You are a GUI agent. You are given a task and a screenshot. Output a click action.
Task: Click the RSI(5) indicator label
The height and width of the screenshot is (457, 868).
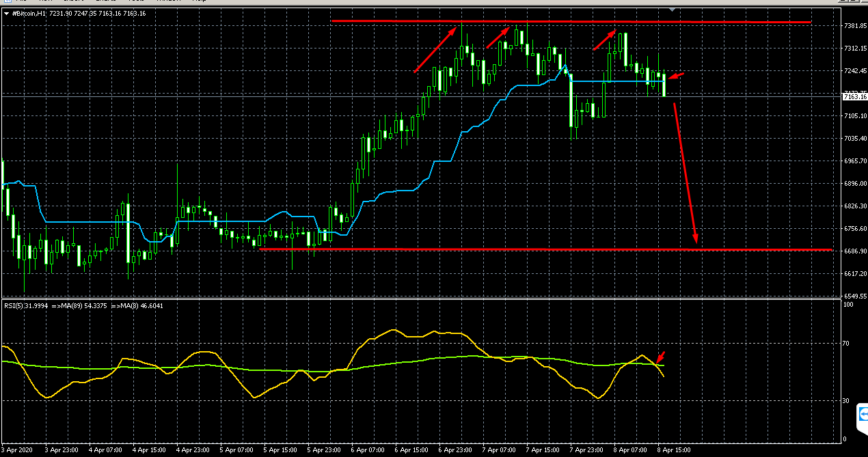[13, 305]
